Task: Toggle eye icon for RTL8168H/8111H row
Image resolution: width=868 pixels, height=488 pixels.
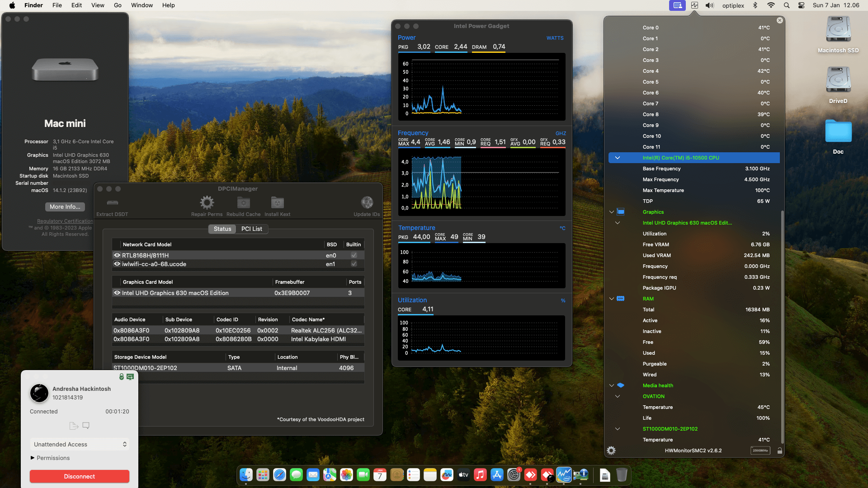Action: 117,255
